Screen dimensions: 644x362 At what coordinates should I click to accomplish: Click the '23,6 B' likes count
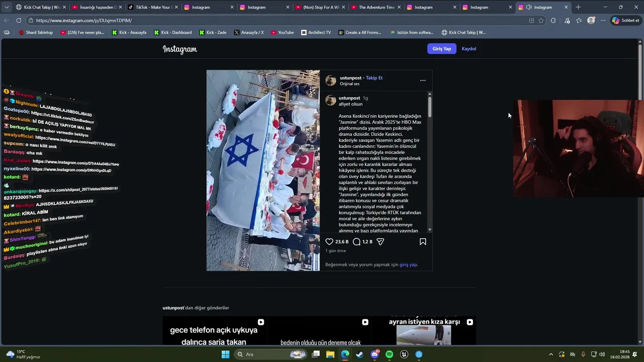(x=342, y=242)
